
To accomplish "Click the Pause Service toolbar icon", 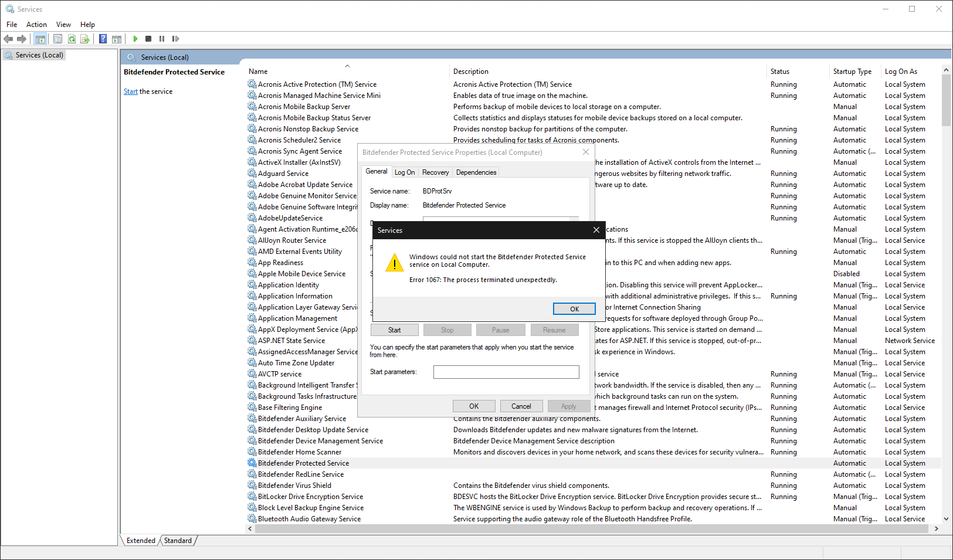I will (x=162, y=39).
